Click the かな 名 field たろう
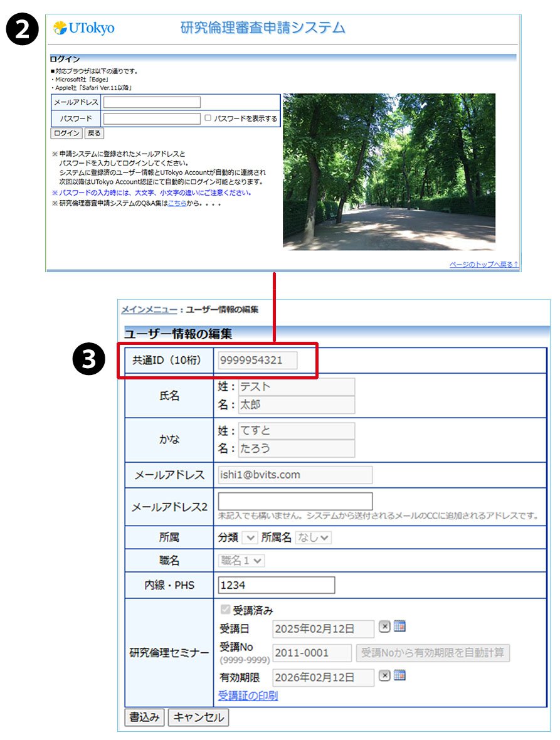This screenshot has height=740, width=560. (296, 448)
